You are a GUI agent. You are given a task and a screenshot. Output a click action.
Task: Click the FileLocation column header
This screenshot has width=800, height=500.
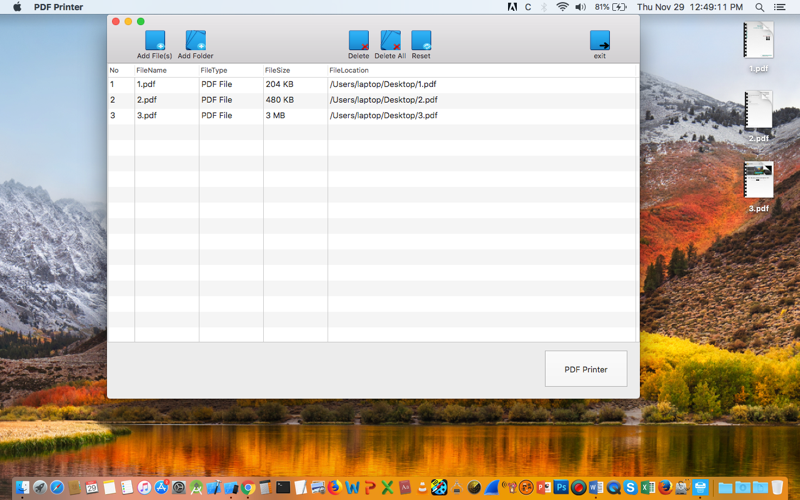point(482,70)
